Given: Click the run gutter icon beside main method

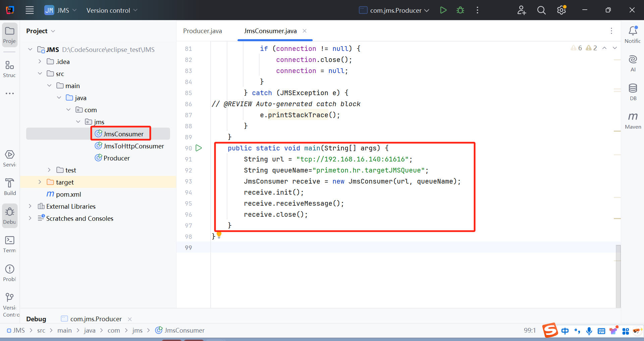Looking at the screenshot, I should tap(199, 148).
